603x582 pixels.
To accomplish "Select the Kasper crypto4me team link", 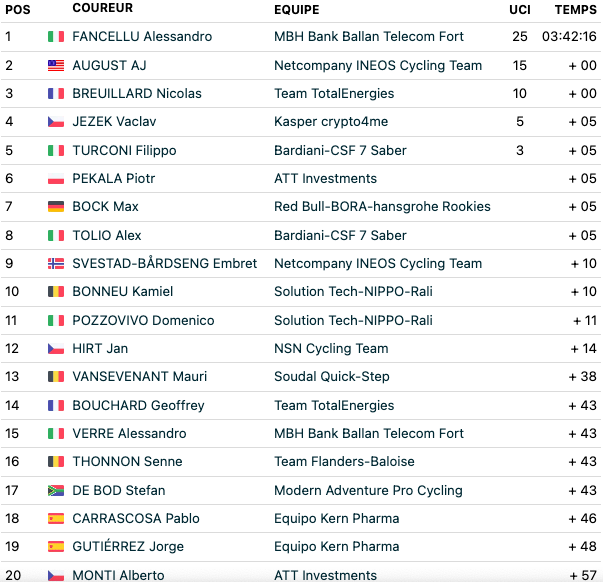I will coord(331,122).
